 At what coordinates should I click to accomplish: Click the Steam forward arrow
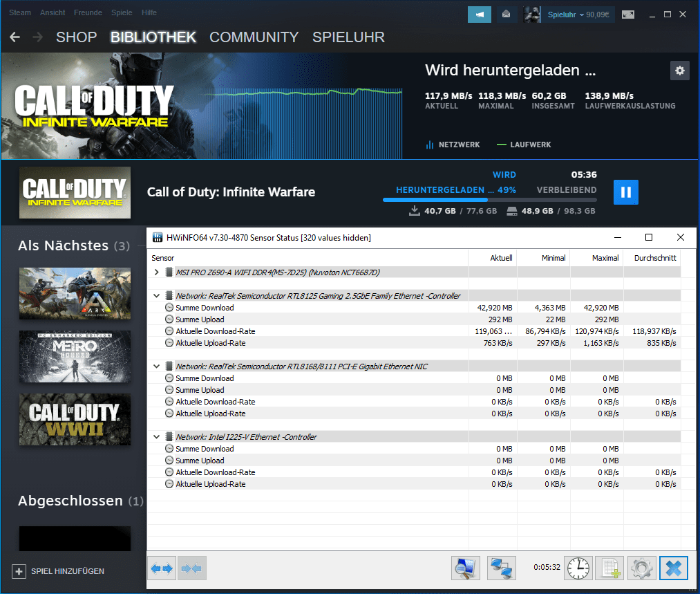point(38,37)
